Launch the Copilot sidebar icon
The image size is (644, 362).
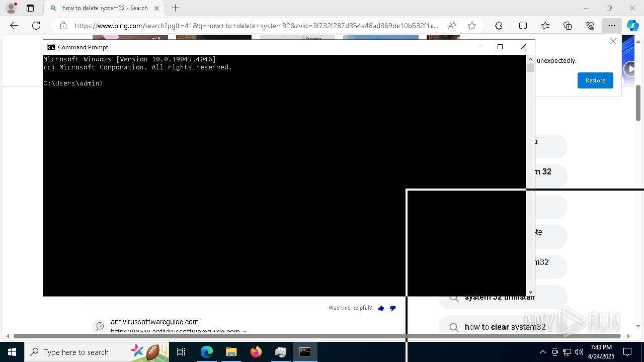[x=632, y=26]
